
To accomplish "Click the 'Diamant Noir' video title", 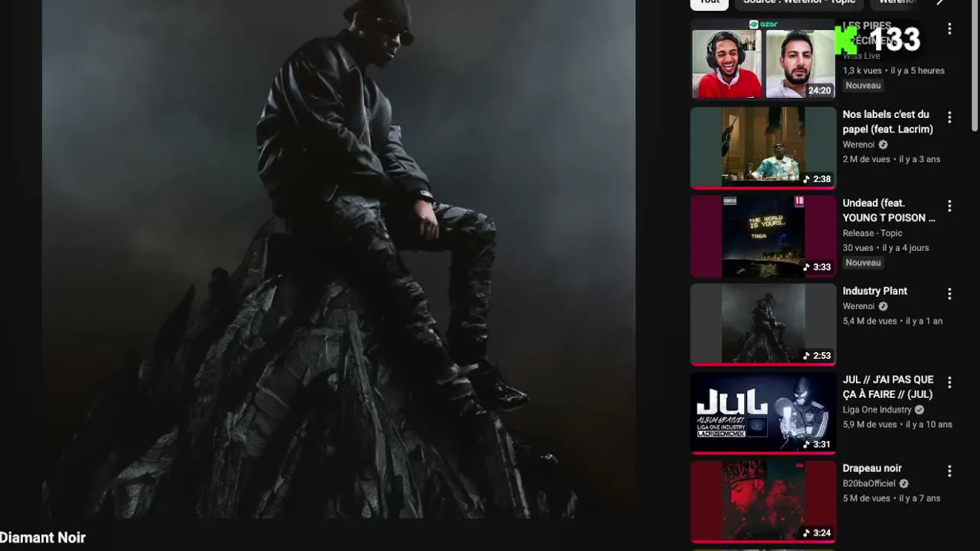I will click(x=43, y=538).
